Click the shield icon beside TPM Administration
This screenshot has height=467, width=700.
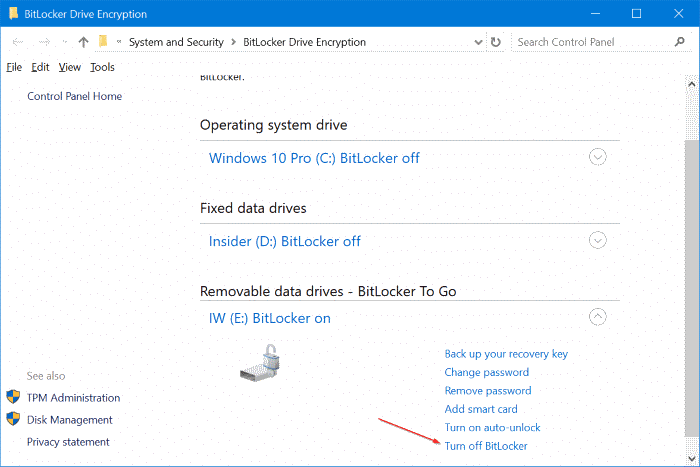pyautogui.click(x=13, y=398)
